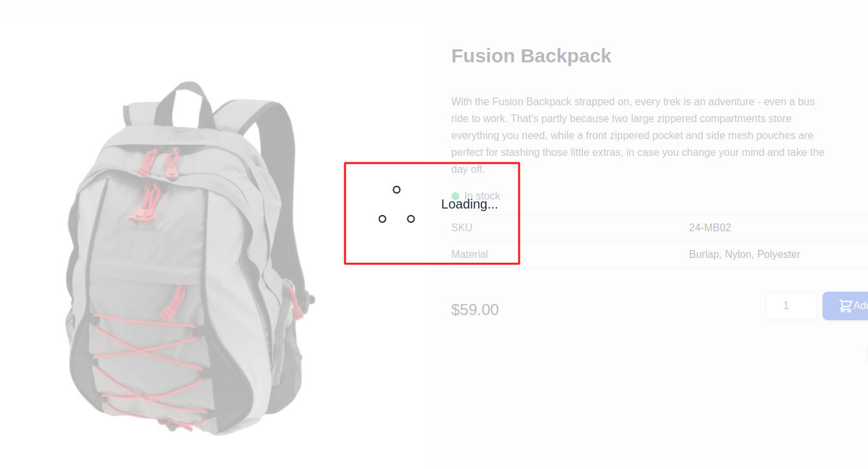Screen dimensions: 868x469
Task: Click the bottom-left dot of loading spinner
Action: pyautogui.click(x=382, y=219)
